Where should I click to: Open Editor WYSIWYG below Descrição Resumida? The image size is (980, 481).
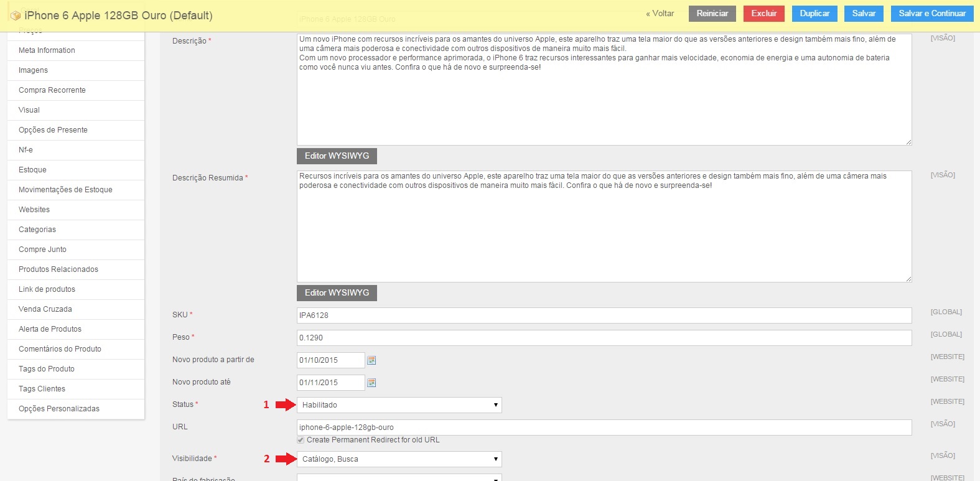[x=337, y=293]
